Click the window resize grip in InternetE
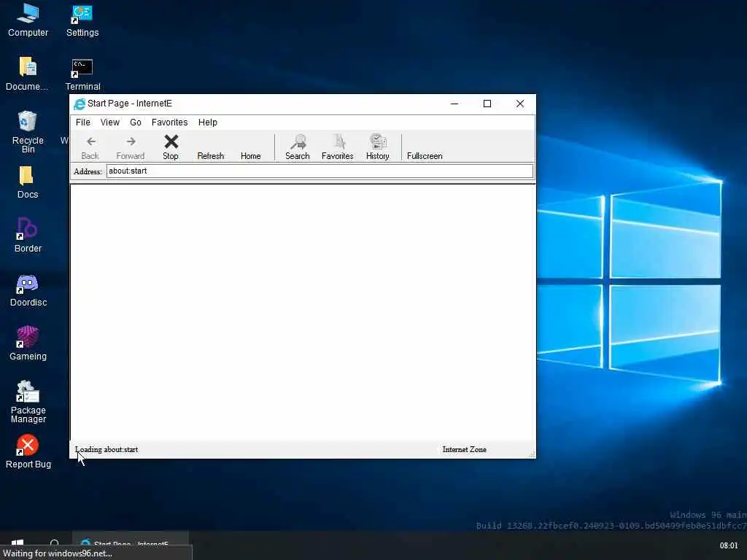This screenshot has width=747, height=560. (x=532, y=454)
